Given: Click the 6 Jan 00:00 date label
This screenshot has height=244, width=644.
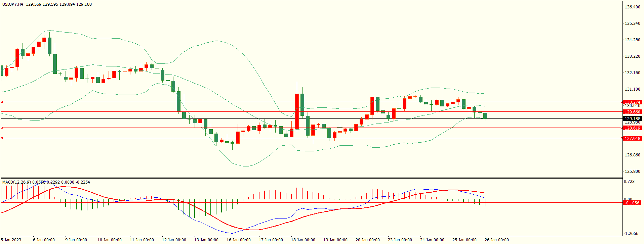Looking at the screenshot, I should pos(44,240).
